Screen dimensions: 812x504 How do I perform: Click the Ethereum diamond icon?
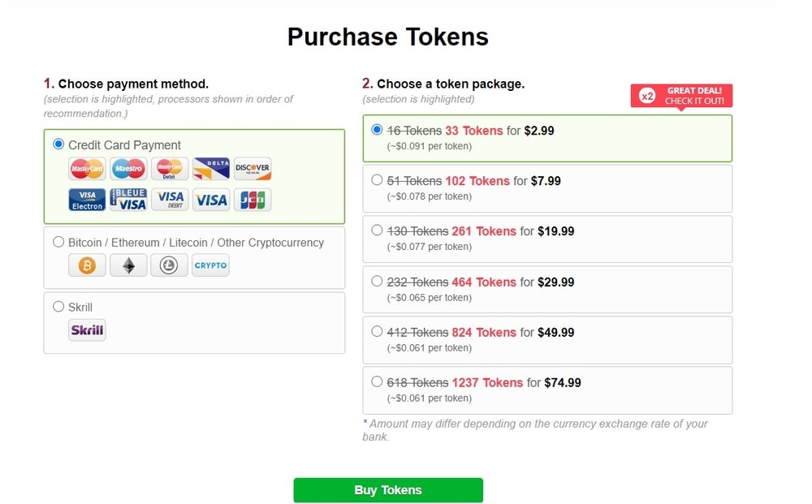[x=128, y=265]
